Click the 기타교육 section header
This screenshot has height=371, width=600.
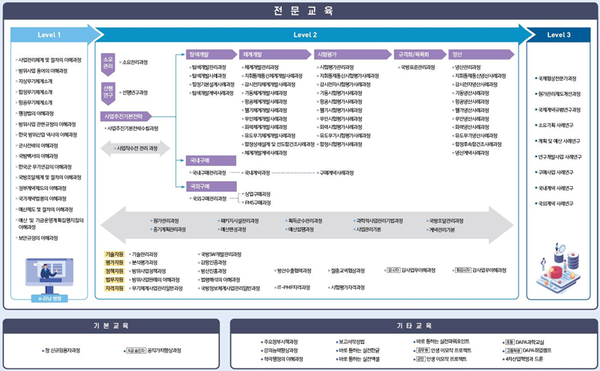[x=414, y=326]
